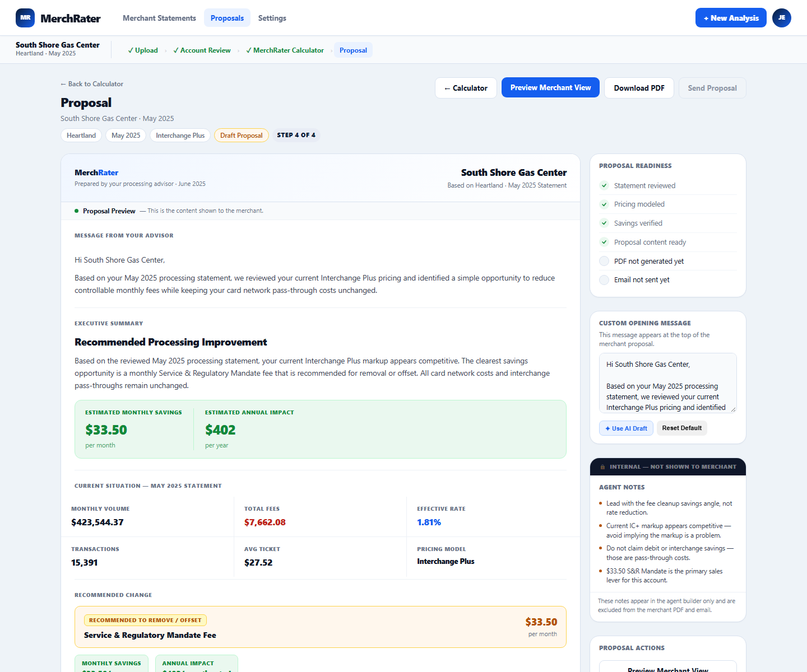
Task: Click the blue Preview Merchant View button
Action: [550, 87]
